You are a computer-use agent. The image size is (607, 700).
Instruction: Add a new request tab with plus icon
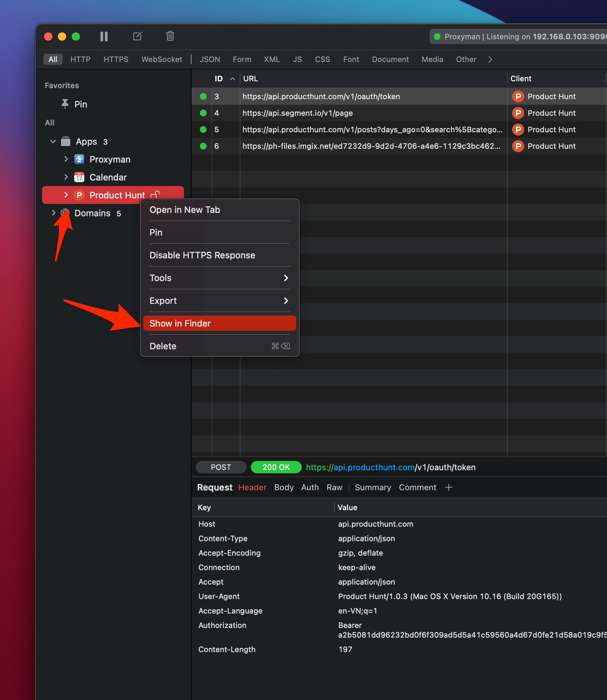[x=449, y=487]
